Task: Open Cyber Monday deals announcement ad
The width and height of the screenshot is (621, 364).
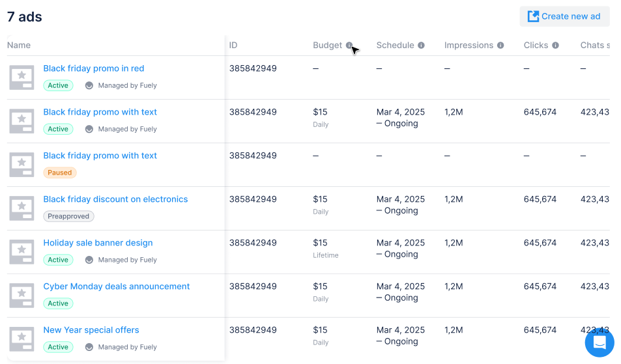Action: 117,287
